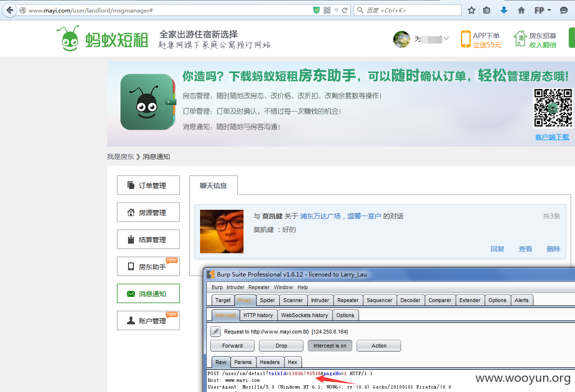
Task: Click the QR code image in banner
Action: [x=553, y=108]
